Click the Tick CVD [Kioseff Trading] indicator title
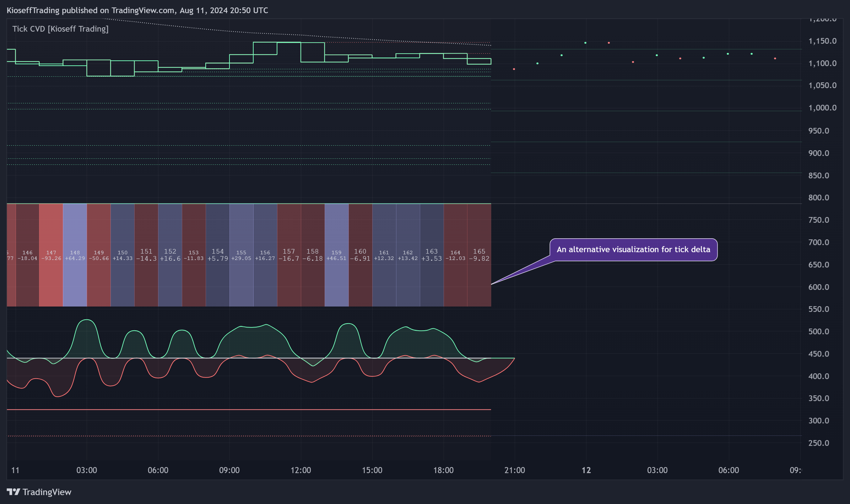The height and width of the screenshot is (504, 850). 60,29
